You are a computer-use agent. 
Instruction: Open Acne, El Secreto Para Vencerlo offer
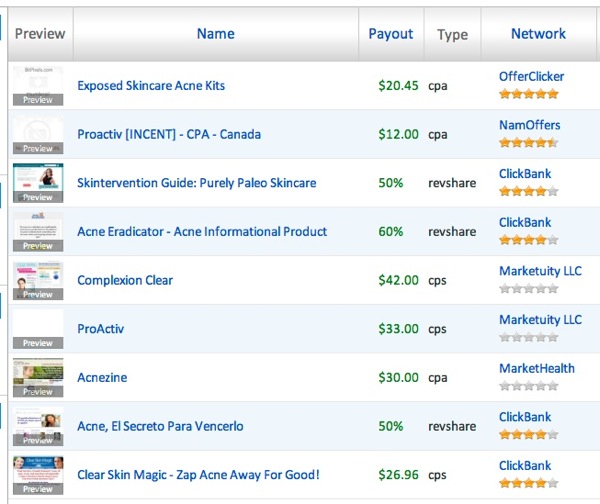pyautogui.click(x=160, y=426)
